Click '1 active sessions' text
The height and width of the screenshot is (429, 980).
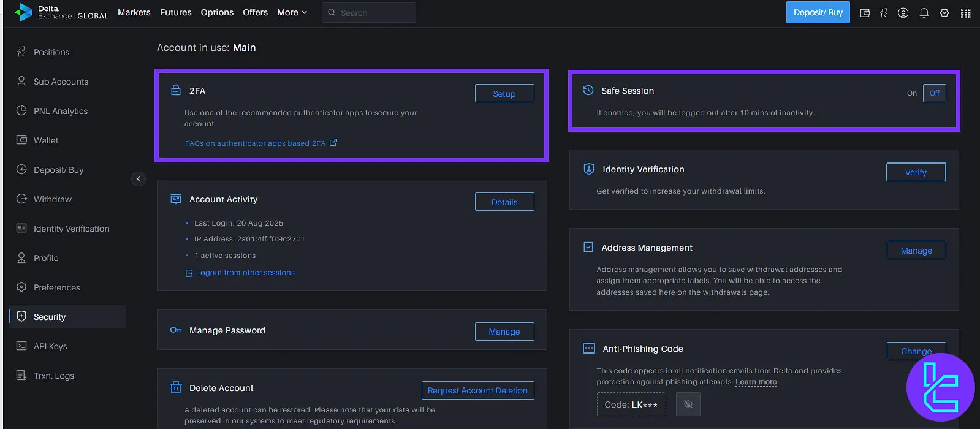tap(225, 256)
